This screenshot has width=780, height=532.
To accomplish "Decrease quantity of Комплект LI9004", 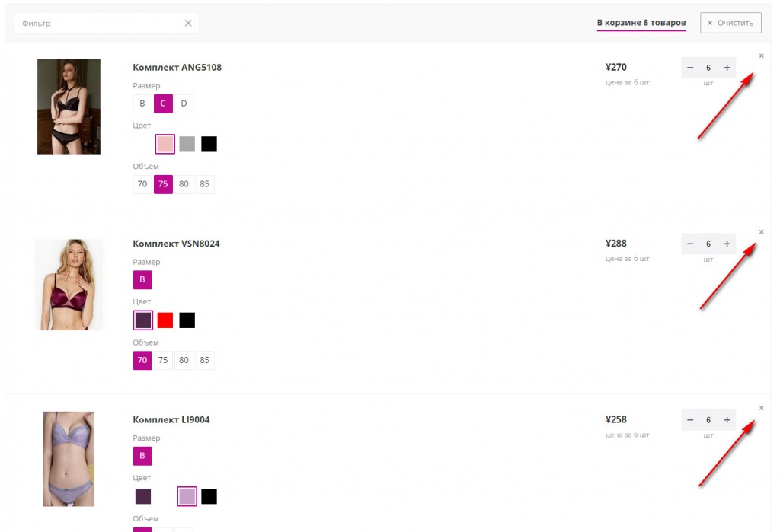I will click(x=690, y=420).
